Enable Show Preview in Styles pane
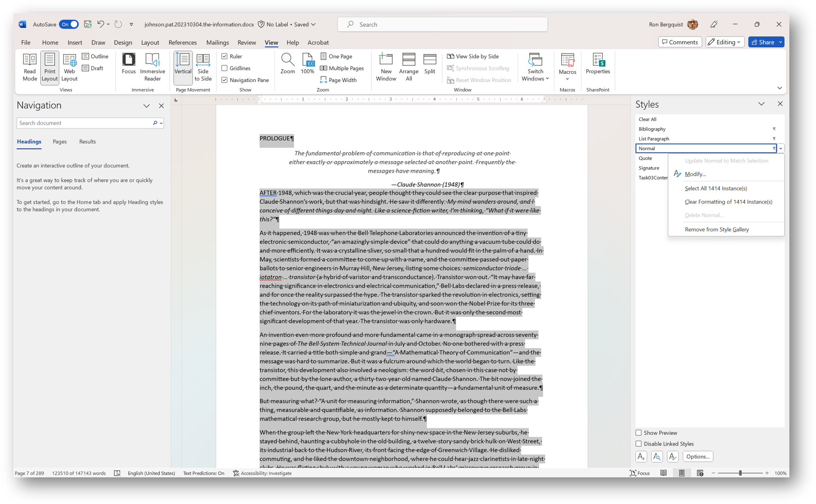Viewport: 816px width, 504px height. pos(639,433)
